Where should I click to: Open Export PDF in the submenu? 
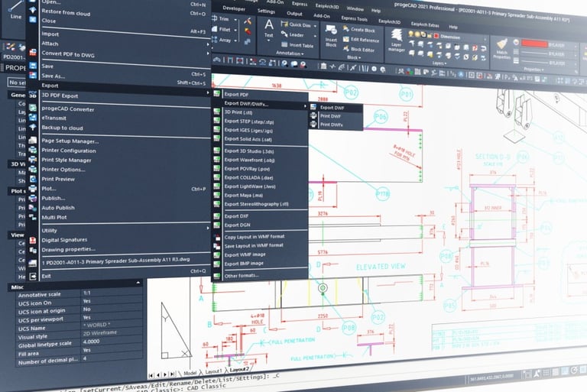(x=236, y=94)
